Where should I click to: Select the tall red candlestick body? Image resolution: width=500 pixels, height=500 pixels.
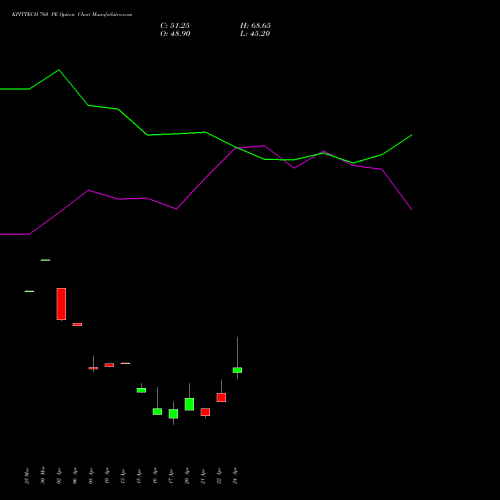61,304
